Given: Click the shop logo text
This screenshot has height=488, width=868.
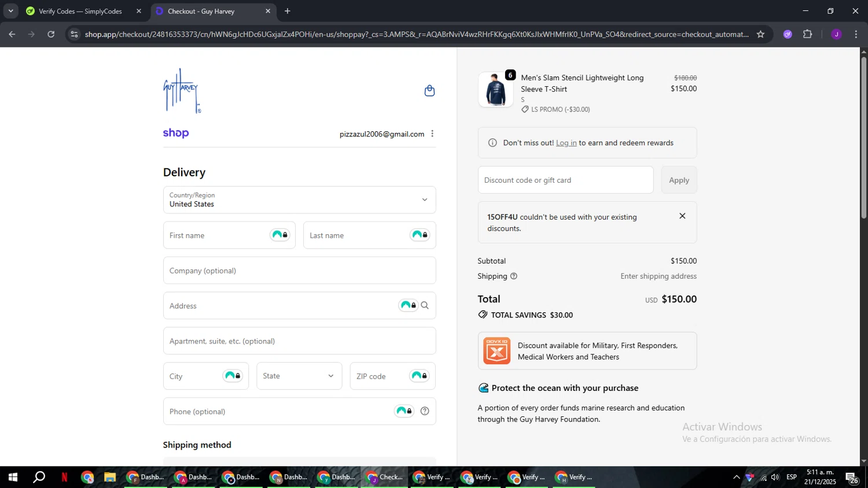Looking at the screenshot, I should point(176,133).
